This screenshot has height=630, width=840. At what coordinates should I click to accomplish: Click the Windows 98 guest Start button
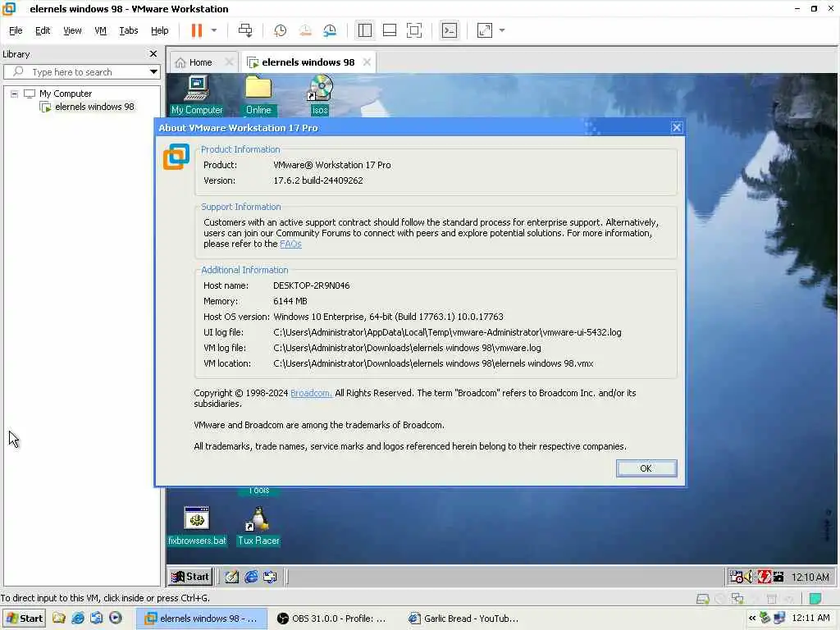189,577
